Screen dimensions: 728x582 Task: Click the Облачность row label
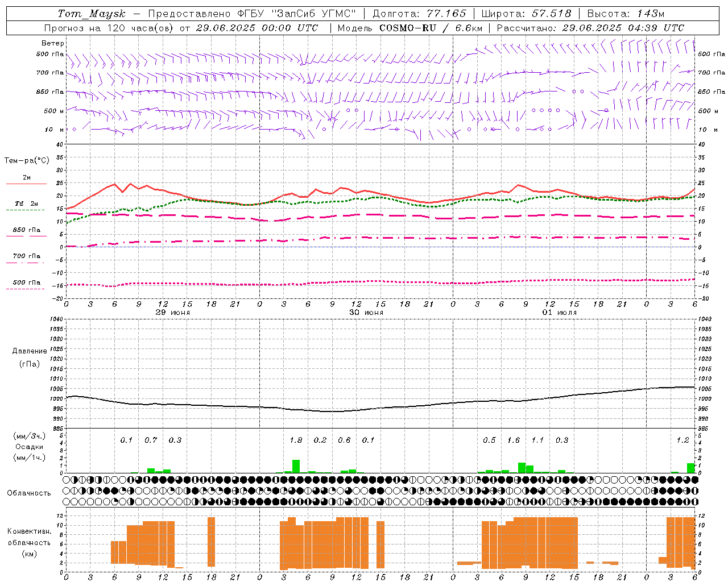[29, 493]
